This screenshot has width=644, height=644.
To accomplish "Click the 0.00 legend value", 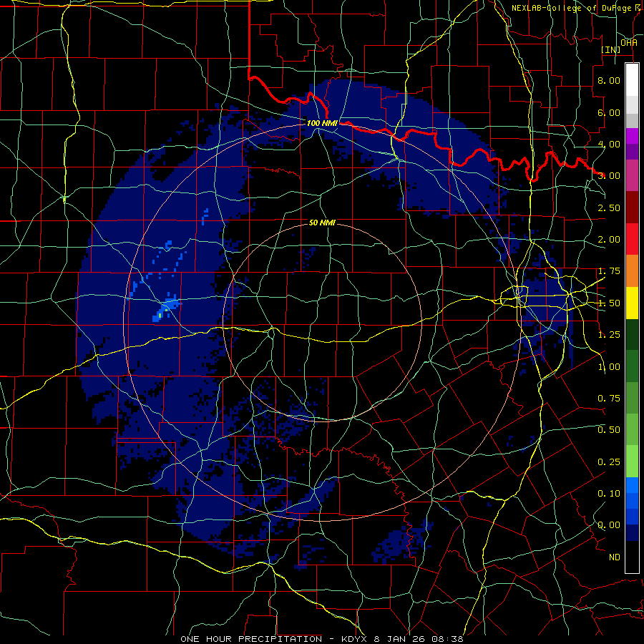I will (x=609, y=525).
